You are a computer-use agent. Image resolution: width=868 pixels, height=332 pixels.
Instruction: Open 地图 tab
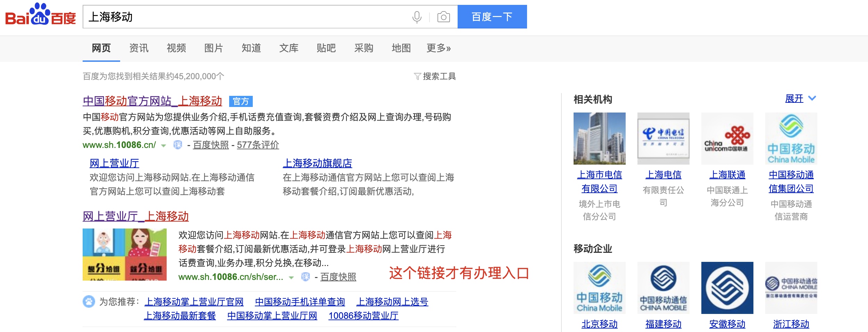point(401,48)
